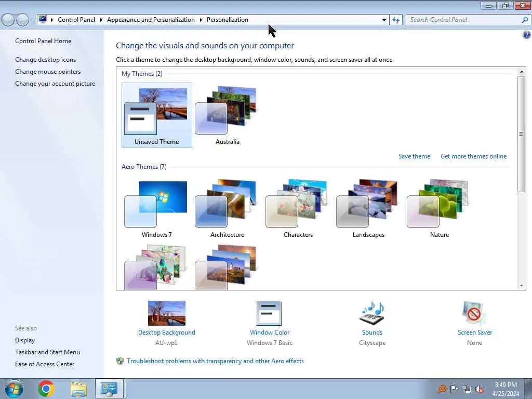Select the Characters theme
Viewport: 532px width, 399px height.
298,208
